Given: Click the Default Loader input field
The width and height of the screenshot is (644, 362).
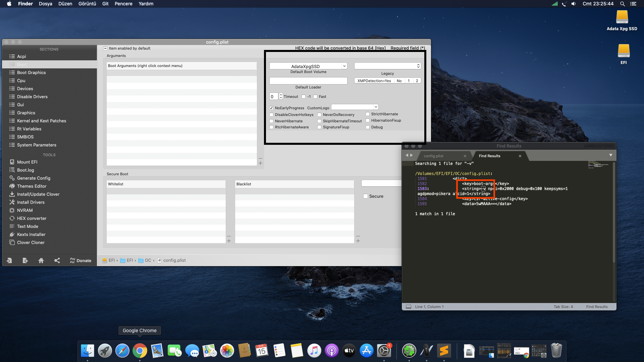Looking at the screenshot, I should (x=308, y=81).
